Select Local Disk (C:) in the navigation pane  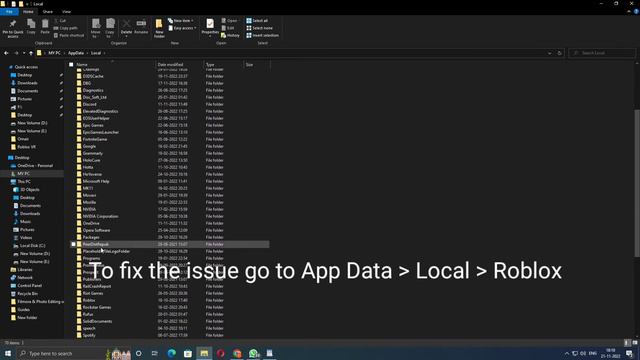pos(32,246)
